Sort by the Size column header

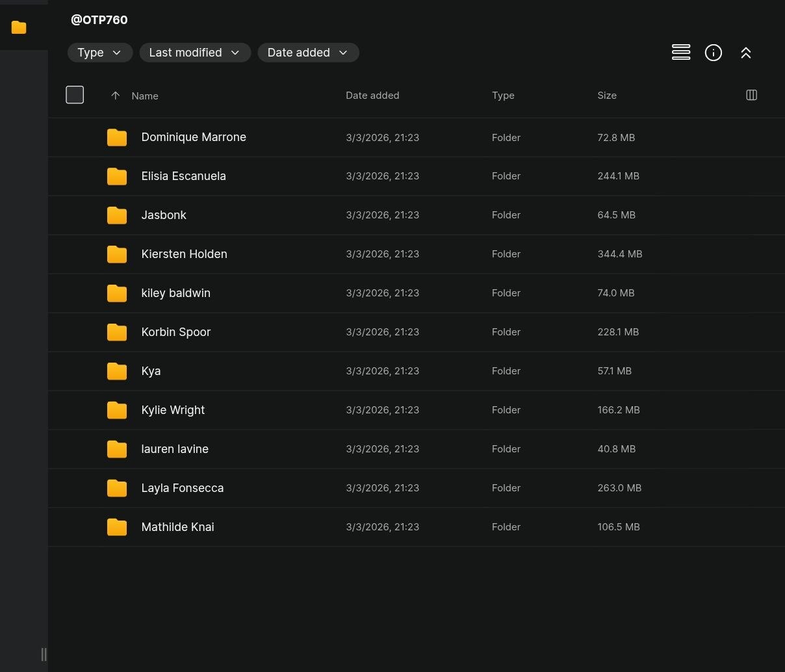pos(606,96)
